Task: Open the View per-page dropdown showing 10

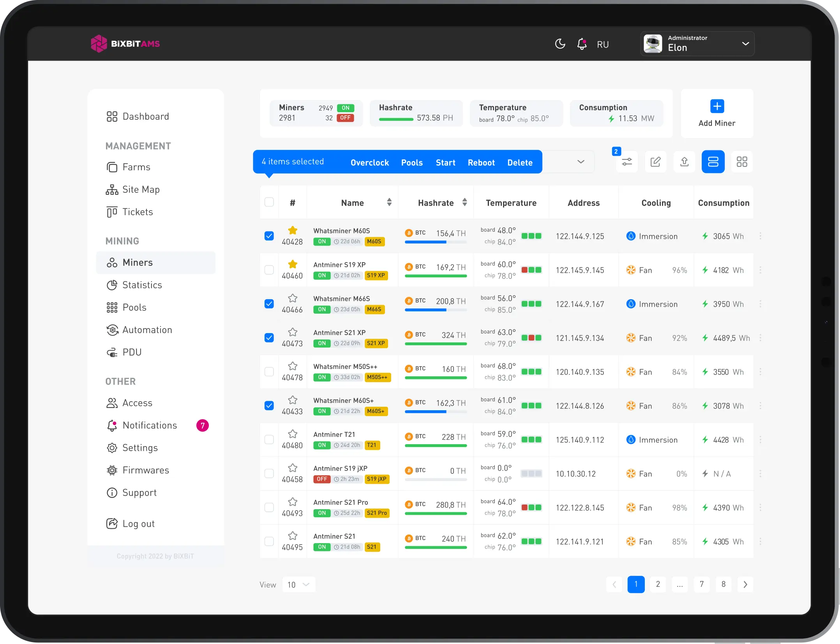Action: point(298,584)
